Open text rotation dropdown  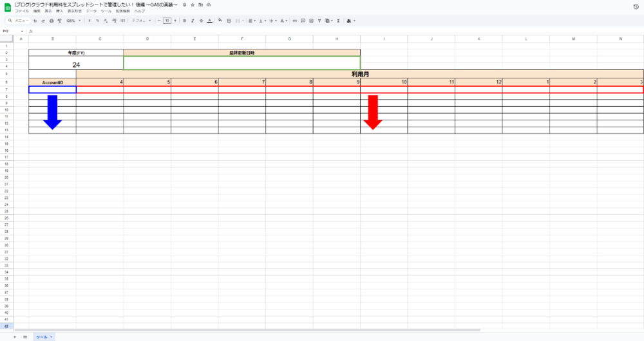click(284, 21)
